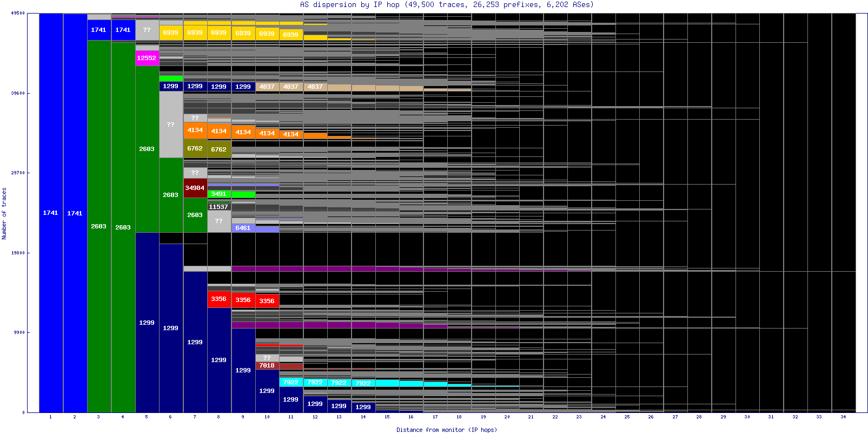868x433 pixels.
Task: Select the y-axis tick label 29700
Action: 18,173
